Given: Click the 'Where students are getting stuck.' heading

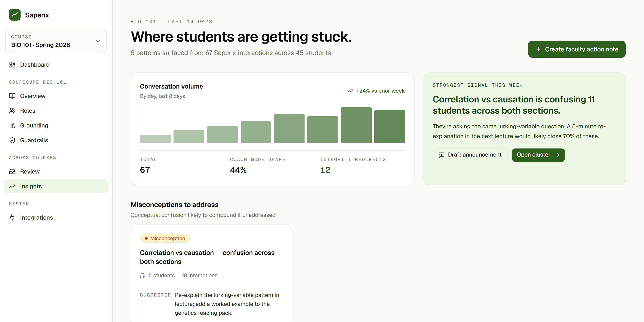Looking at the screenshot, I should click(241, 37).
